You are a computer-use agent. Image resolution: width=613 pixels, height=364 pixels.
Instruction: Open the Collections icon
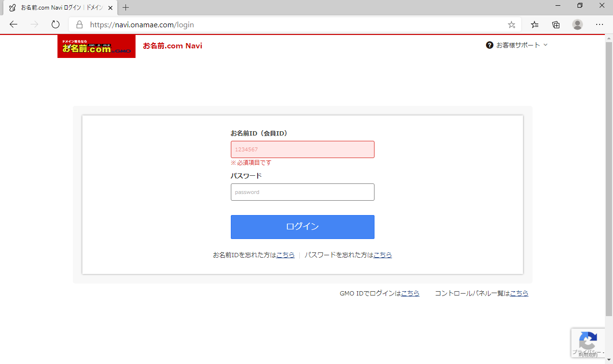click(x=556, y=24)
